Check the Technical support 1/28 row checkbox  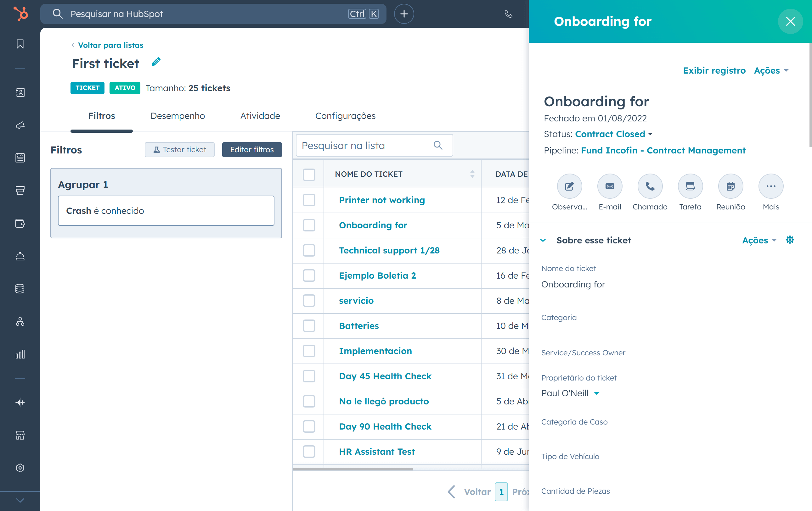click(x=309, y=250)
